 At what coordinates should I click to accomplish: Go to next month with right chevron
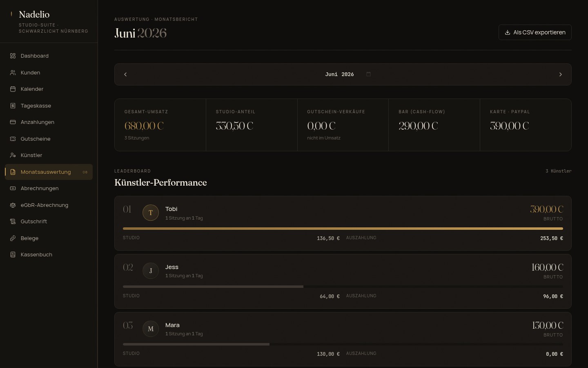560,74
